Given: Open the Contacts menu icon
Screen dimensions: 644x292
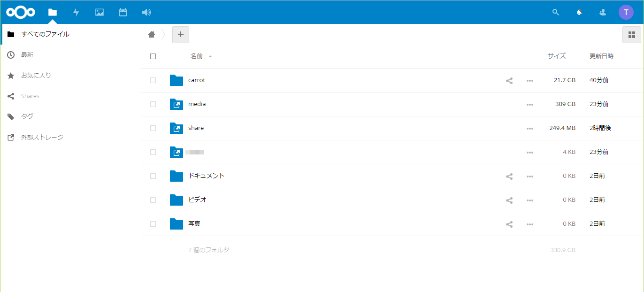Looking at the screenshot, I should pos(603,12).
